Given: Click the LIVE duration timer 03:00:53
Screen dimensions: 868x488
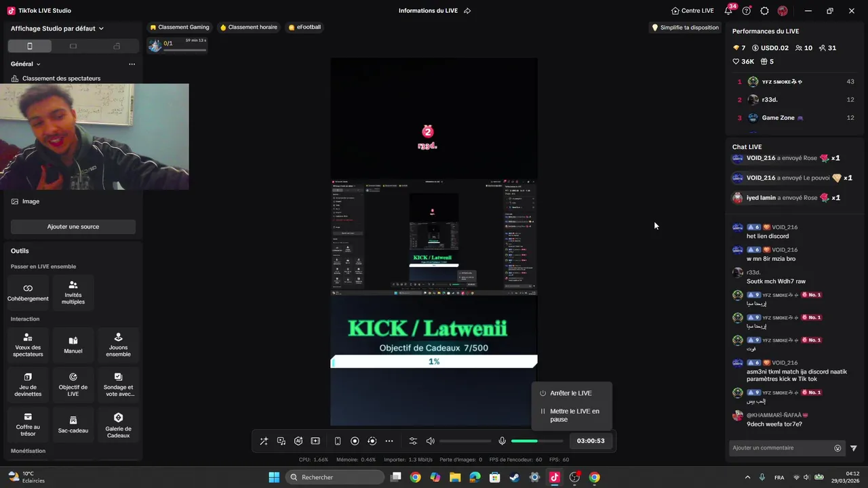Looking at the screenshot, I should pos(591,441).
